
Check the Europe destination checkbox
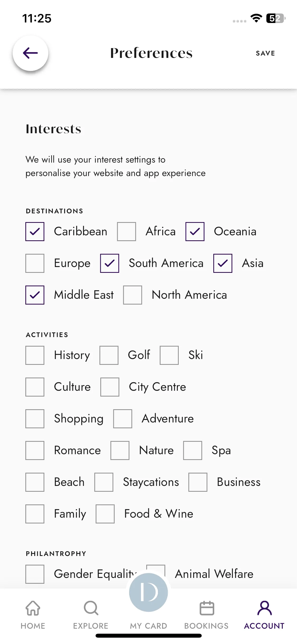pyautogui.click(x=35, y=263)
